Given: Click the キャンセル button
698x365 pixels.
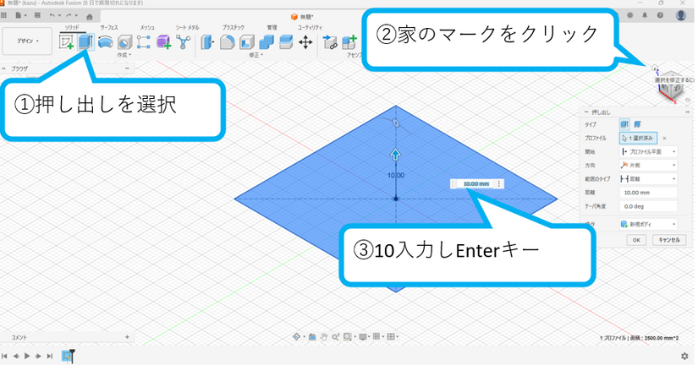Looking at the screenshot, I should [x=669, y=240].
